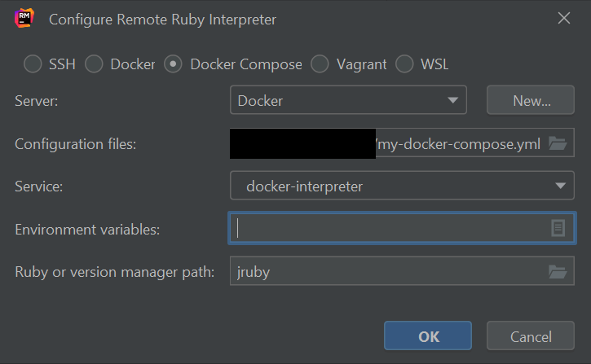591x364 pixels.
Task: Choose the WSL radio option
Action: coord(404,64)
